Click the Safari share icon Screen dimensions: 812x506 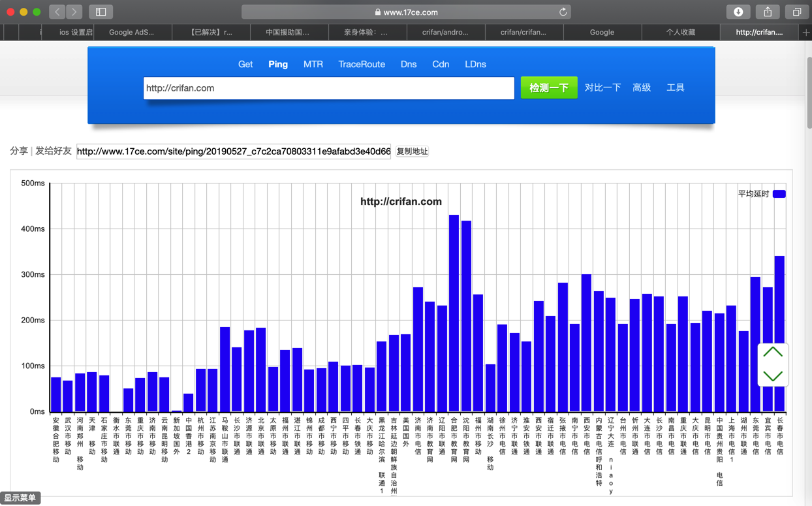click(x=768, y=12)
